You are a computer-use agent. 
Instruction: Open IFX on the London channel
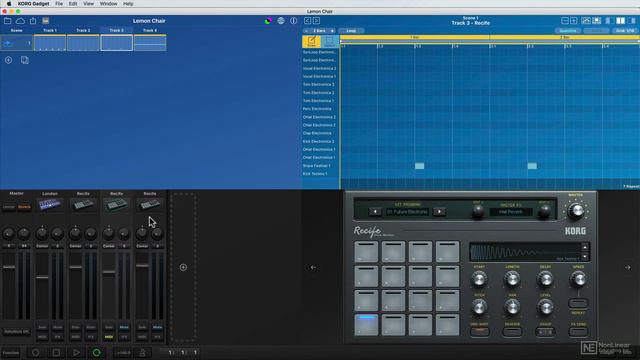point(58,337)
